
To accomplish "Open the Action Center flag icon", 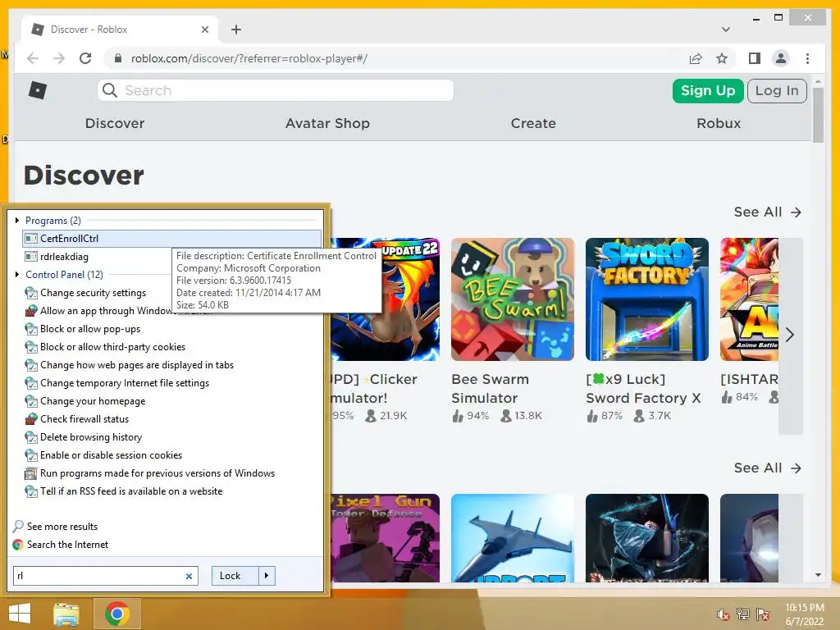I will (763, 614).
